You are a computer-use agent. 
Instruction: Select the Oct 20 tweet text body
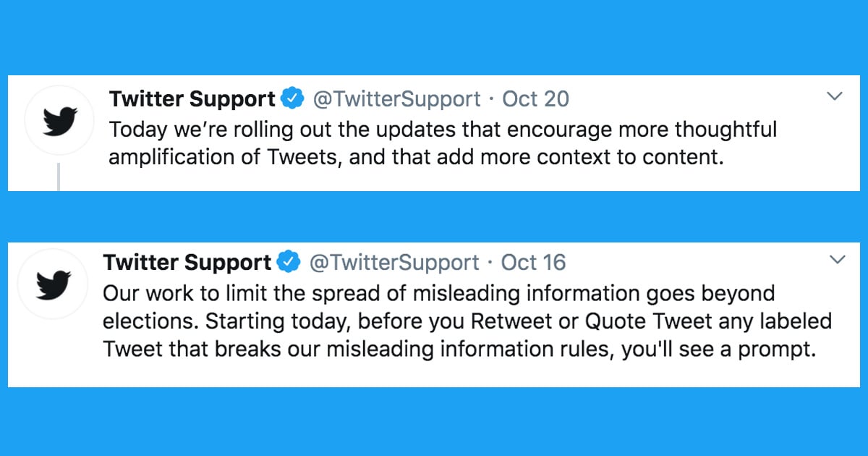tap(434, 143)
